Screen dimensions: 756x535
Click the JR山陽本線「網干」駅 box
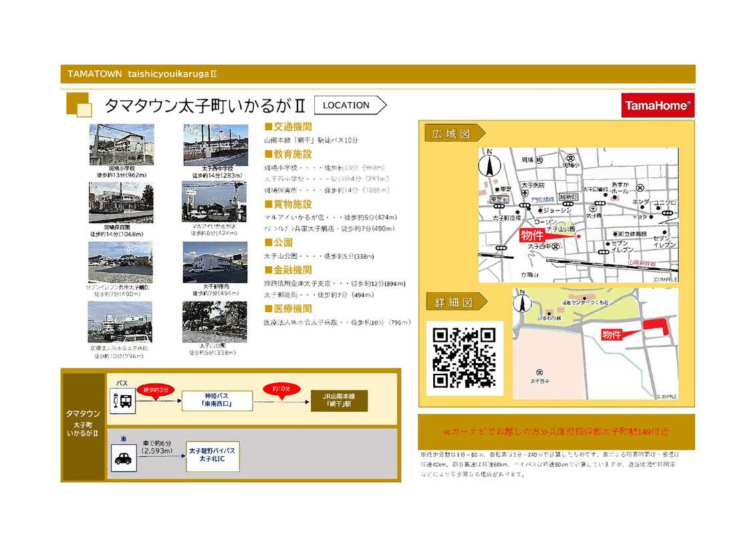point(339,401)
